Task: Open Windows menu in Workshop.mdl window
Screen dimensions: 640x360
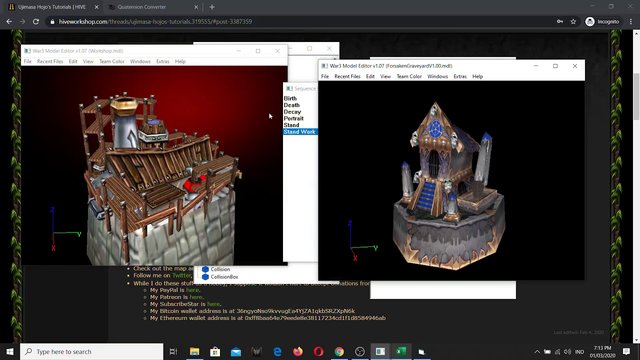Action: [140, 61]
